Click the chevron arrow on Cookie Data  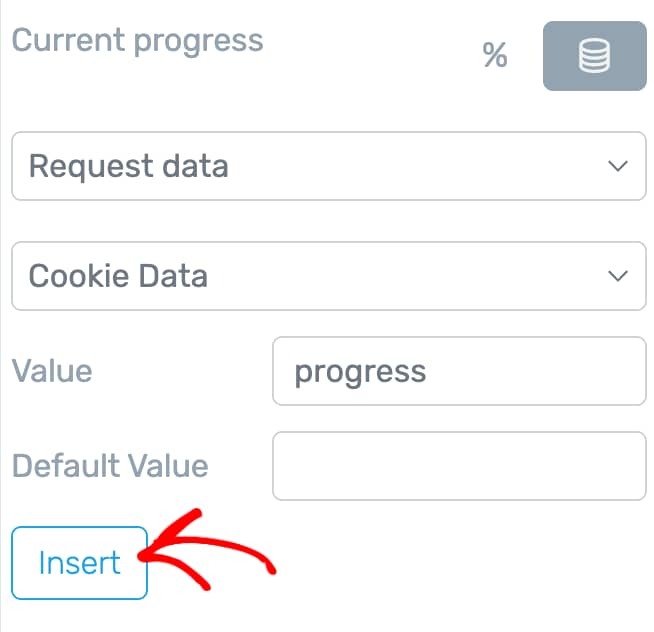(618, 276)
